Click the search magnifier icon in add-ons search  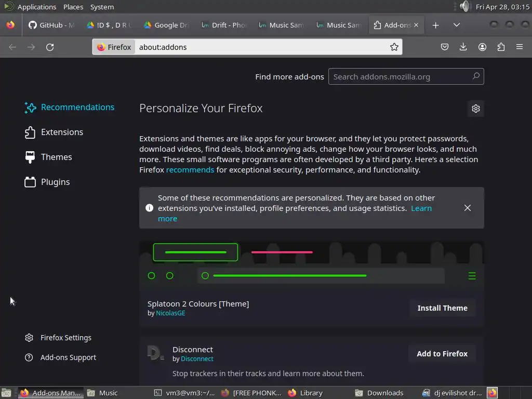click(x=476, y=76)
